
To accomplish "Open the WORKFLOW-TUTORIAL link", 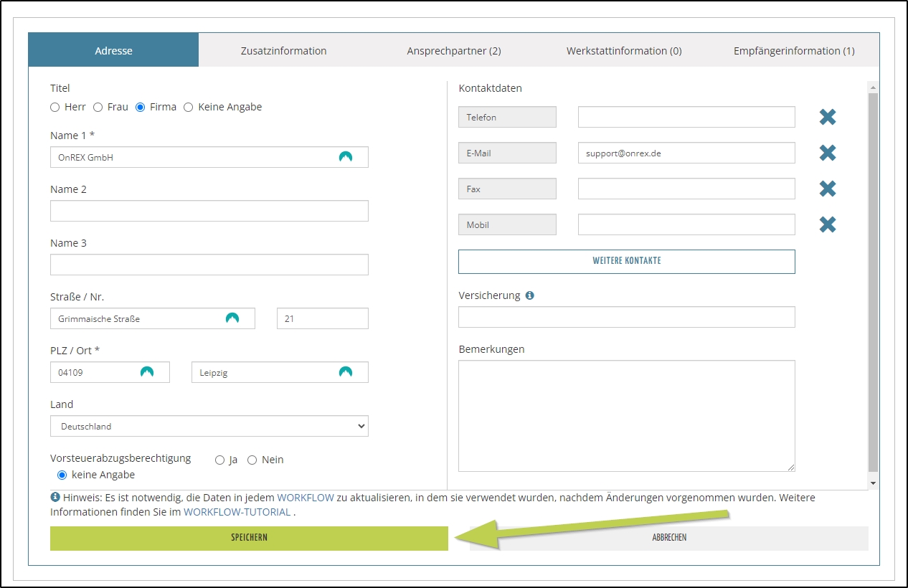I will click(237, 512).
